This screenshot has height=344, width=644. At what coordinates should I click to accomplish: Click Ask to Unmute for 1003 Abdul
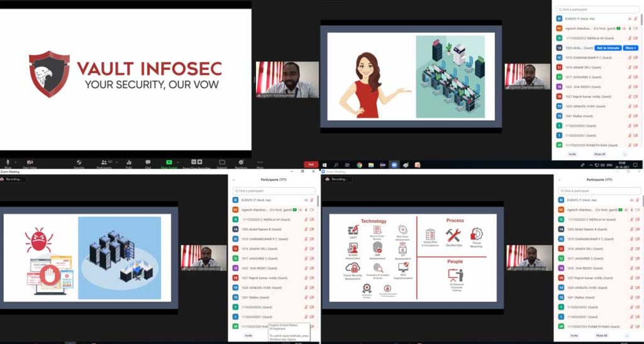tap(608, 48)
